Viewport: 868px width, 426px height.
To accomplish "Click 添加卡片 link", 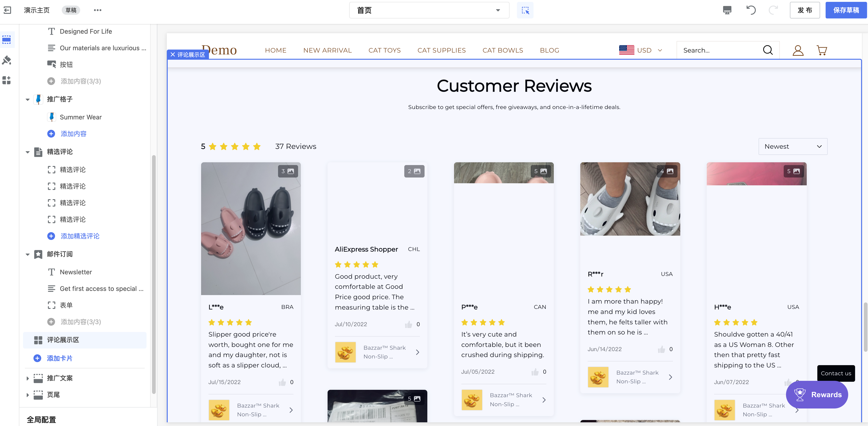I will (59, 358).
